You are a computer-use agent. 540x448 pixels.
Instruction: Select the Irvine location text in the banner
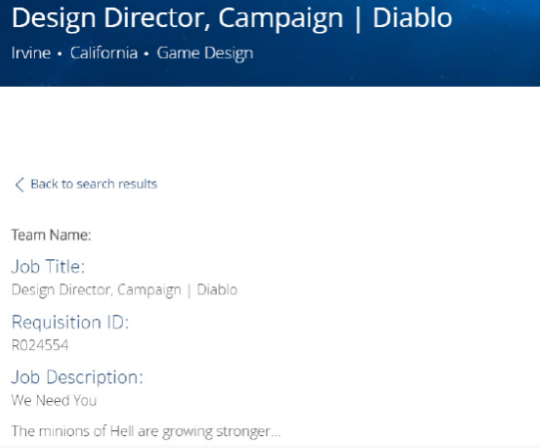pos(31,53)
